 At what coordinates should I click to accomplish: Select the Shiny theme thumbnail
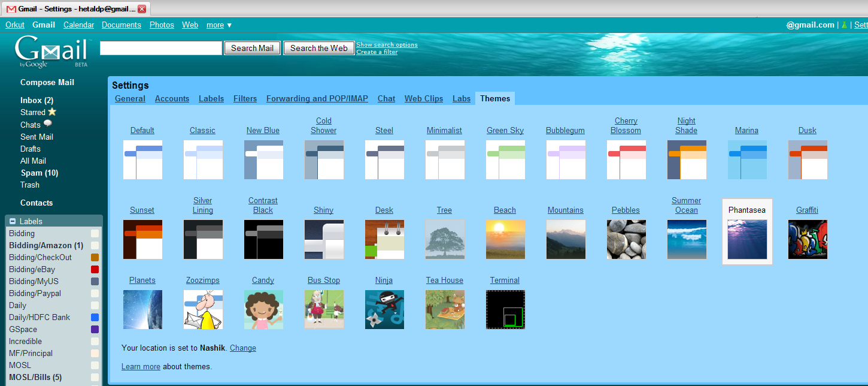324,240
